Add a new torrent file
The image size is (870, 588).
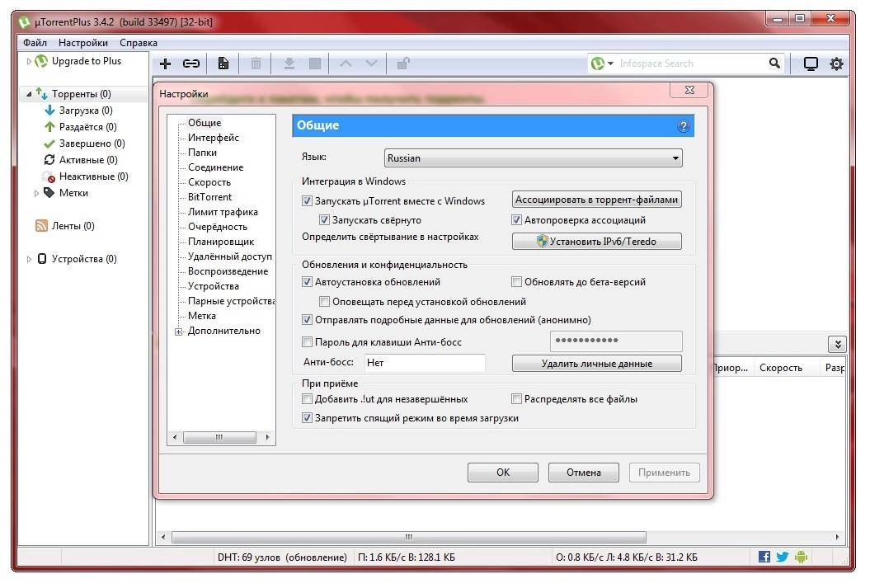(165, 63)
